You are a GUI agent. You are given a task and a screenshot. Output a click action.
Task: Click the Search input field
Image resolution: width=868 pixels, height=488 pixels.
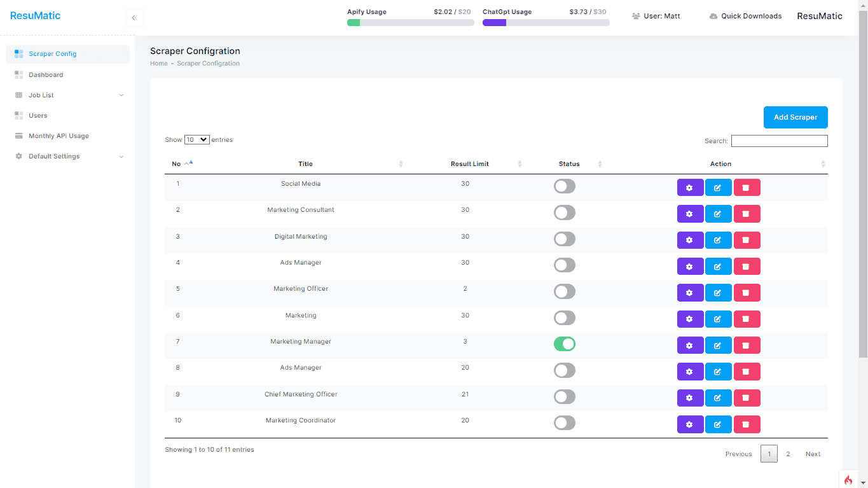(x=779, y=141)
